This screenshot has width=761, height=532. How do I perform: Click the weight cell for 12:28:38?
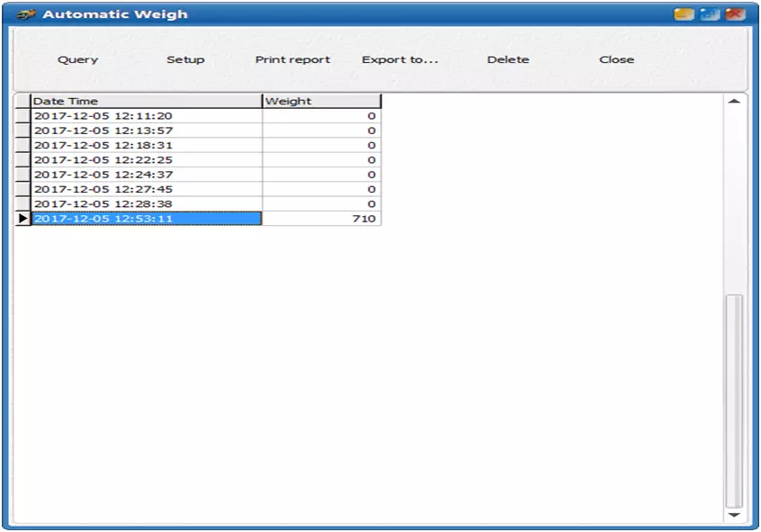click(322, 203)
